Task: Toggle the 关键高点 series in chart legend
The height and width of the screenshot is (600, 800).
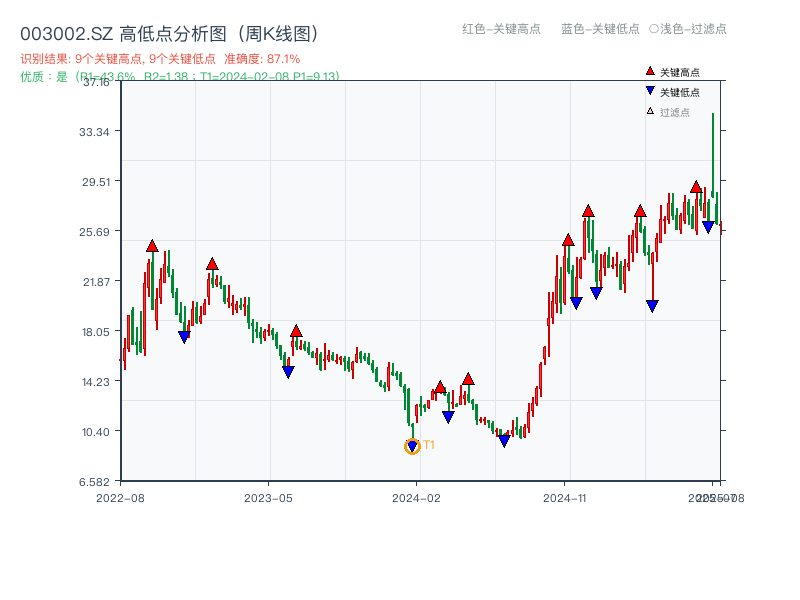Action: pyautogui.click(x=672, y=72)
